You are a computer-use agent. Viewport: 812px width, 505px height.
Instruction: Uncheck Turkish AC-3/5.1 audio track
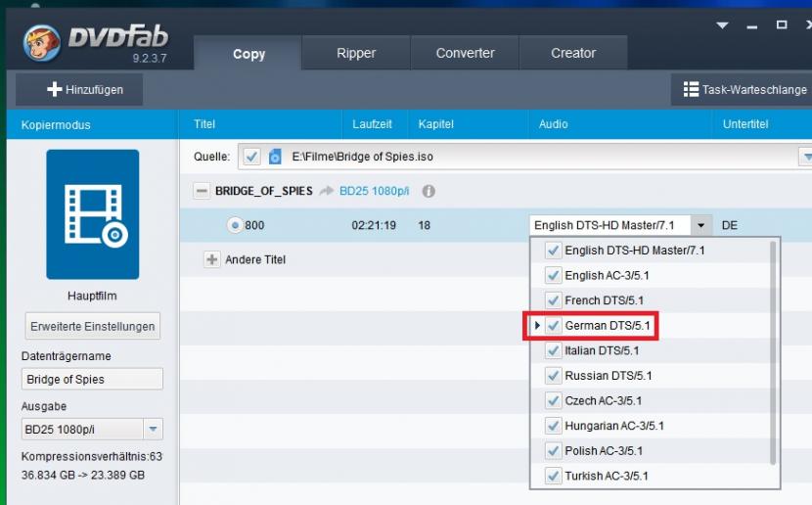coord(553,476)
